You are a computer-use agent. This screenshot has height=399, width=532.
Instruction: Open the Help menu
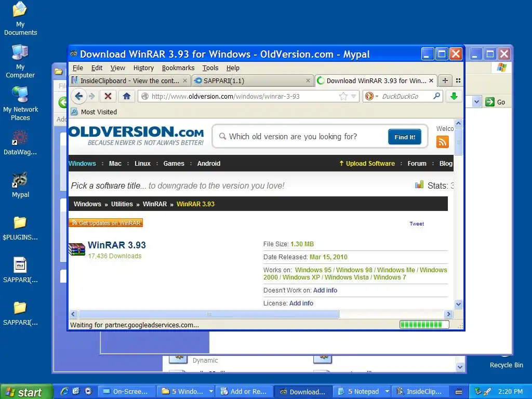(x=233, y=68)
